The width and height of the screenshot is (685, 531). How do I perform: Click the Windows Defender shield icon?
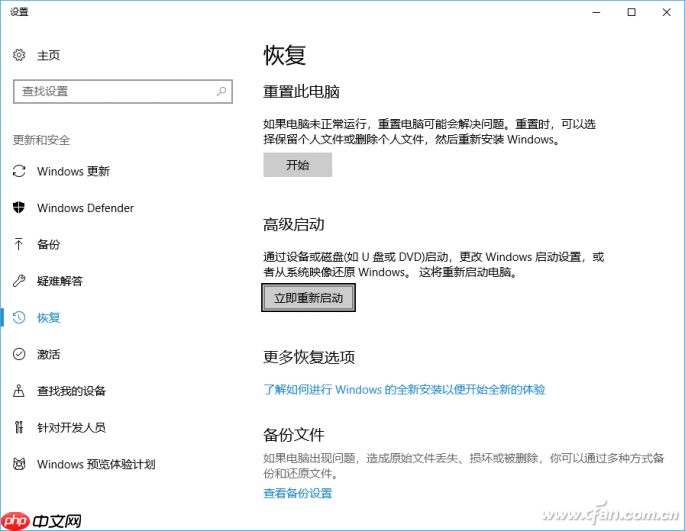[19, 207]
